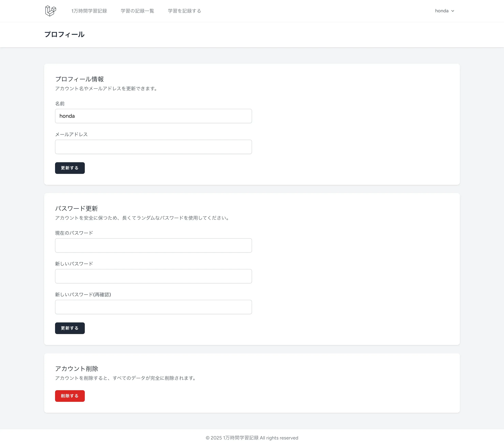Open the 1万時間学習記録 nav link
504x447 pixels.
[x=89, y=11]
